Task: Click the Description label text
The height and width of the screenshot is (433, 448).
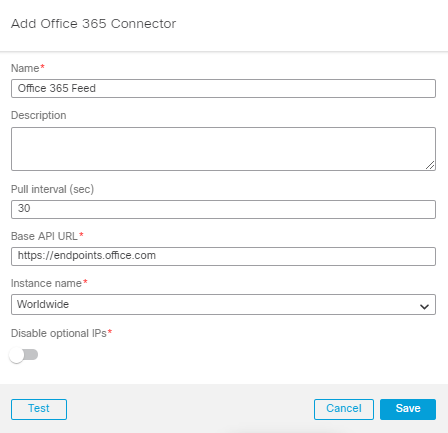Action: click(x=39, y=116)
